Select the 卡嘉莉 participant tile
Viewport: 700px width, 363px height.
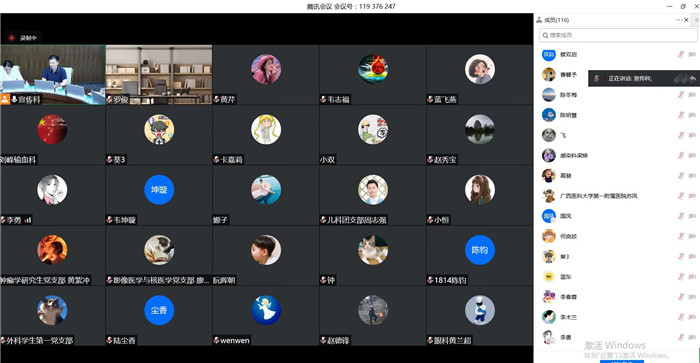click(266, 135)
